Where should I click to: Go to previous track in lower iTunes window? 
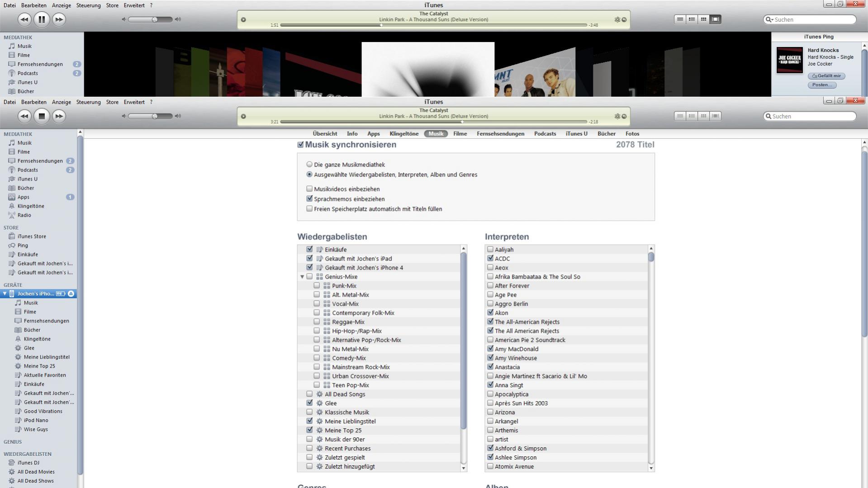24,116
